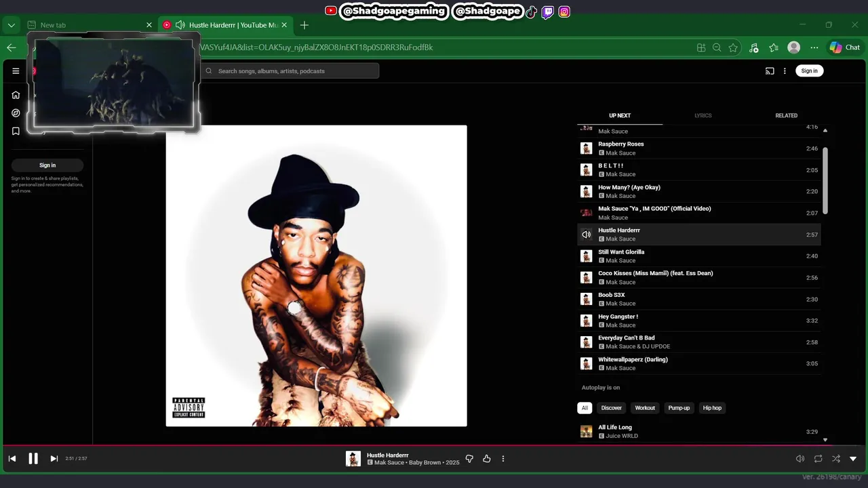Select the All filter chip

tap(585, 408)
